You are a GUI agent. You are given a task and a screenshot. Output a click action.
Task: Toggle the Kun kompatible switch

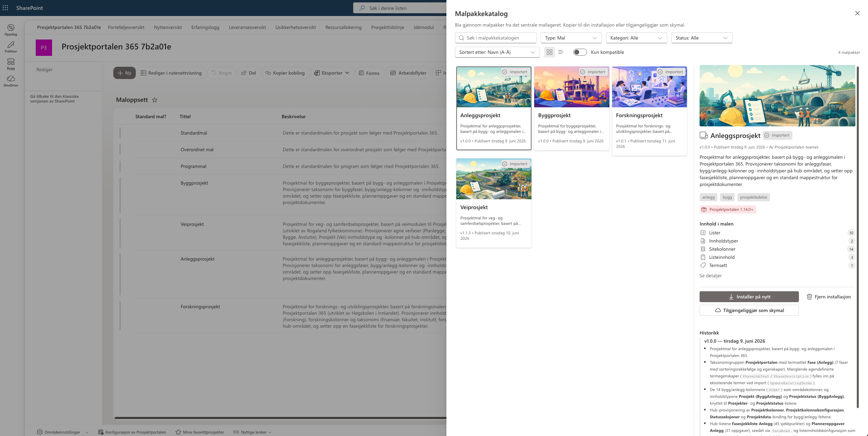point(580,52)
